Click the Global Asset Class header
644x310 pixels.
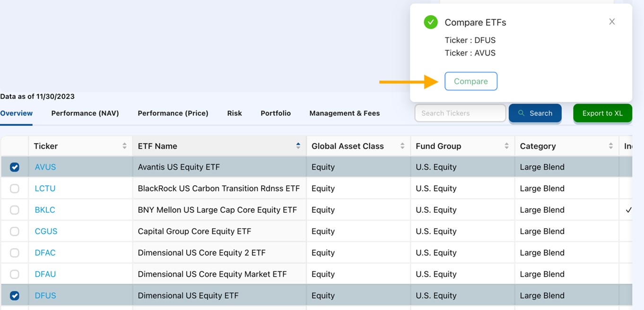(358, 146)
